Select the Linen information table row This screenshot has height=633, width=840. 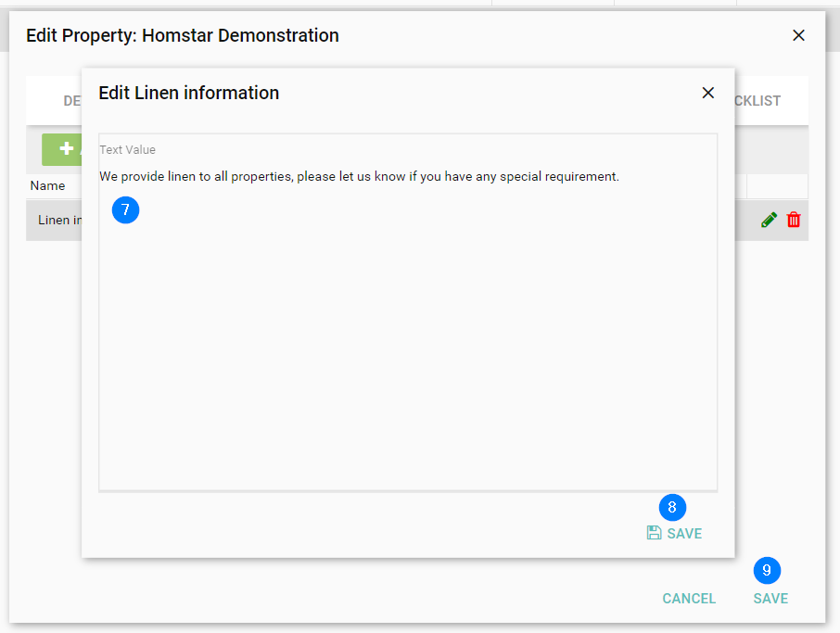point(54,221)
